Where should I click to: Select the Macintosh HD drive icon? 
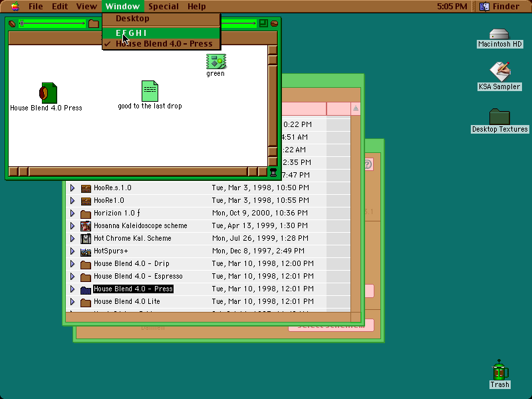(x=499, y=35)
